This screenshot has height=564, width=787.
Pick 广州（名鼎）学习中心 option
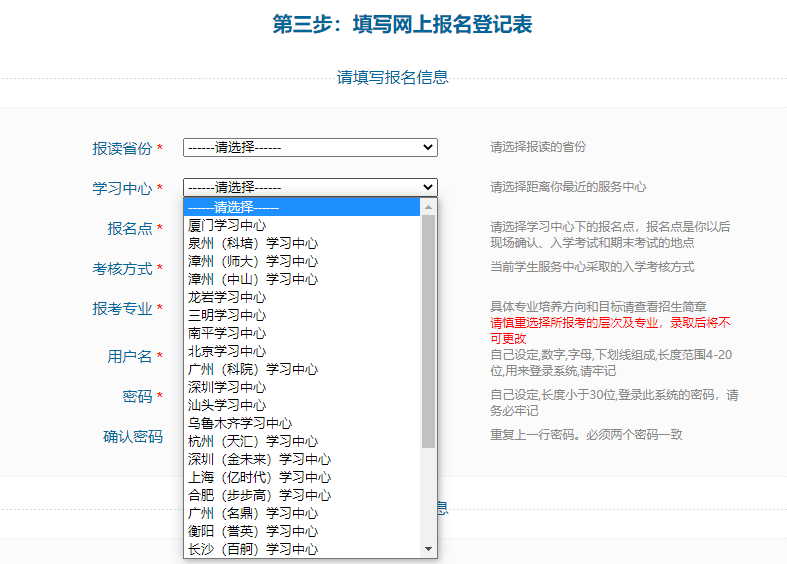[x=302, y=514]
